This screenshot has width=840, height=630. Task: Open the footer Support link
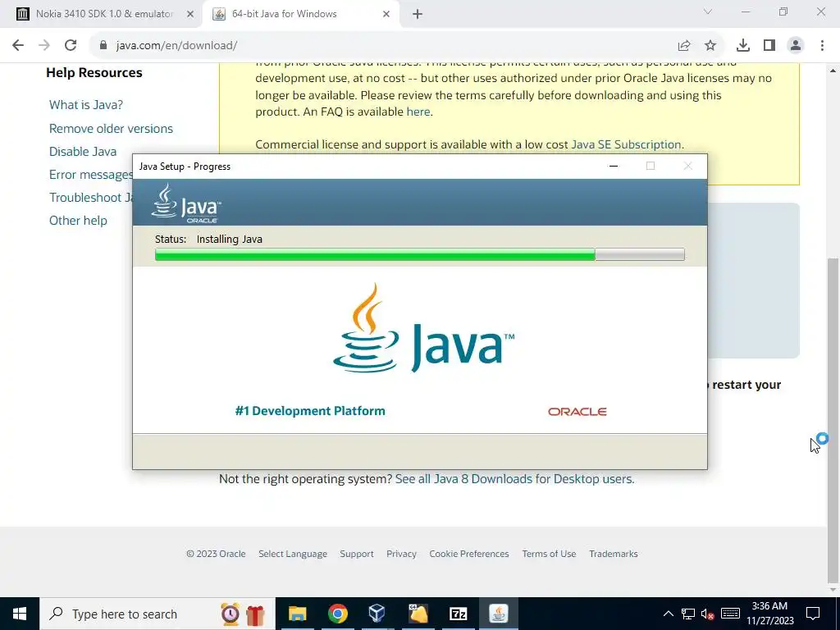[356, 554]
